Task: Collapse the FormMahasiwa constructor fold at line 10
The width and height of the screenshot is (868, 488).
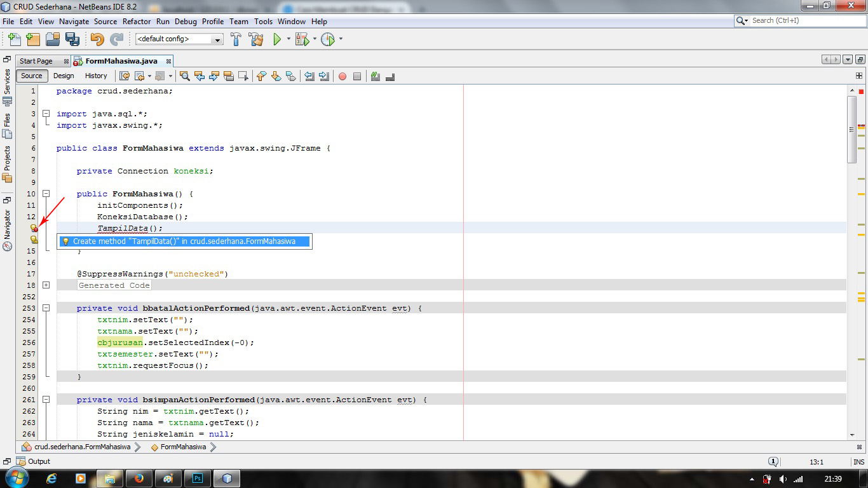Action: pyautogui.click(x=46, y=194)
